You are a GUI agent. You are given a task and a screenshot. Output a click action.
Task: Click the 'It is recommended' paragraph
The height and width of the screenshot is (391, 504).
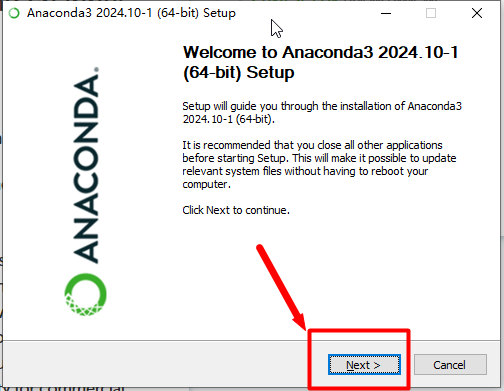point(319,165)
